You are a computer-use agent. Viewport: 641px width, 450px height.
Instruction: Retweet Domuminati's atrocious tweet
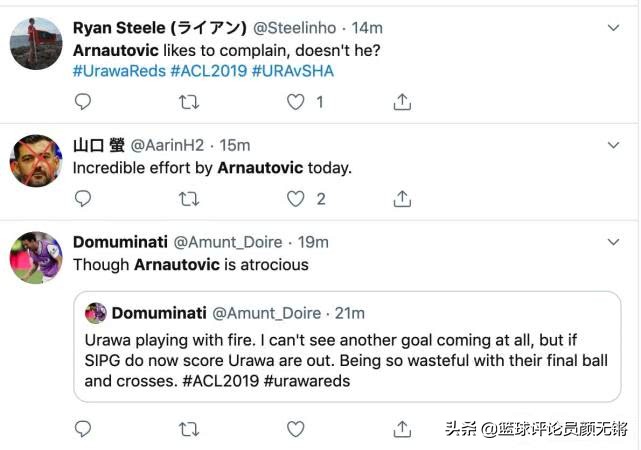tap(188, 429)
